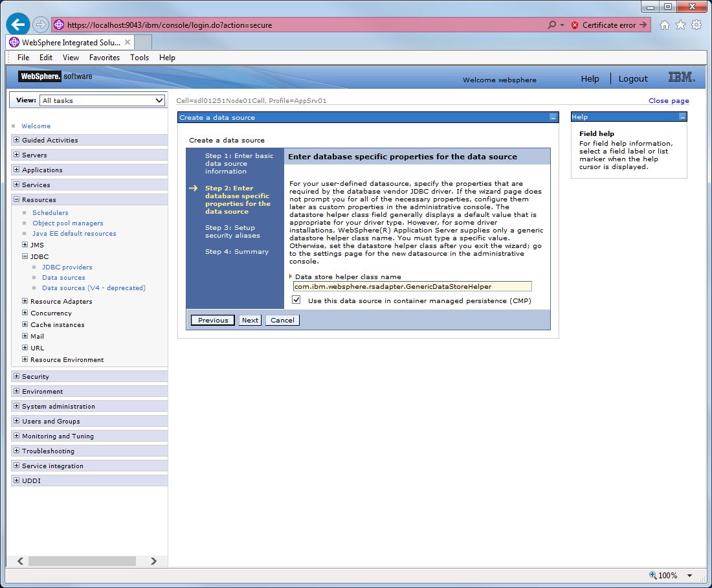
Task: Click the site icon in the address bar
Action: [59, 25]
